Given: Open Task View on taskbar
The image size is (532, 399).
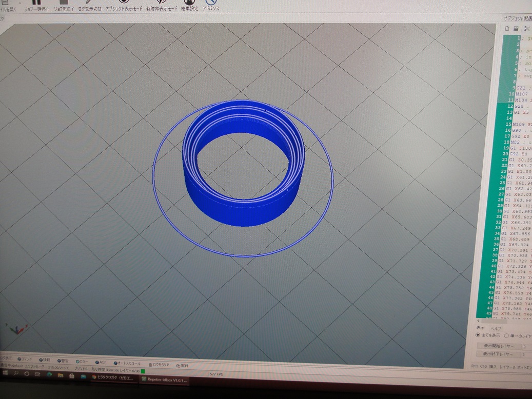Looking at the screenshot, I should tap(37, 374).
